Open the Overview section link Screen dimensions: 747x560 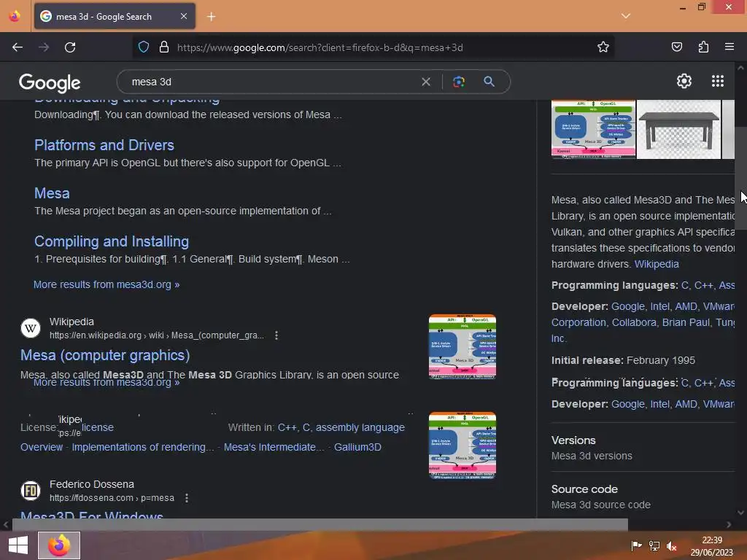pos(42,447)
